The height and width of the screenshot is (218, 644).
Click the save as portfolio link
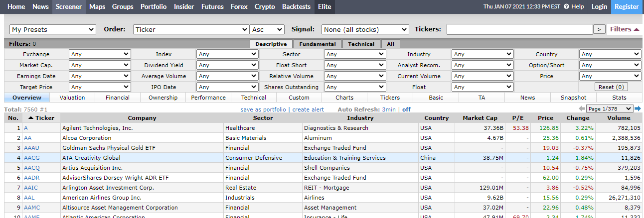pyautogui.click(x=263, y=109)
